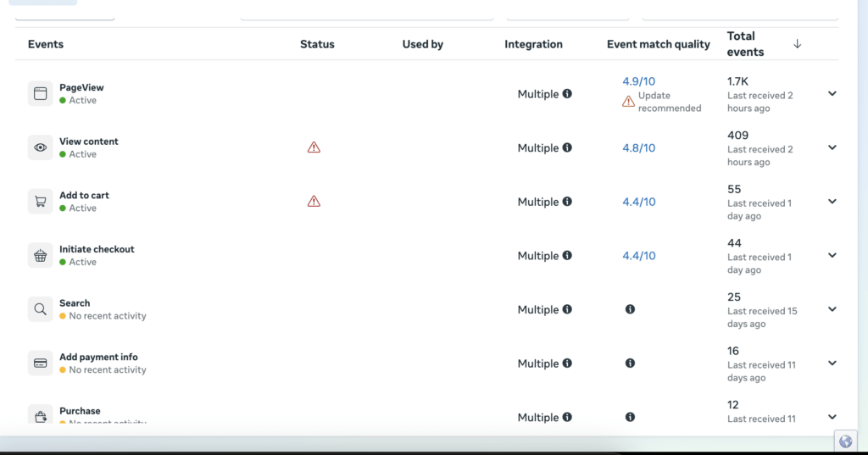The height and width of the screenshot is (455, 868).
Task: Click Update recommended warning icon for PageView
Action: coord(628,102)
